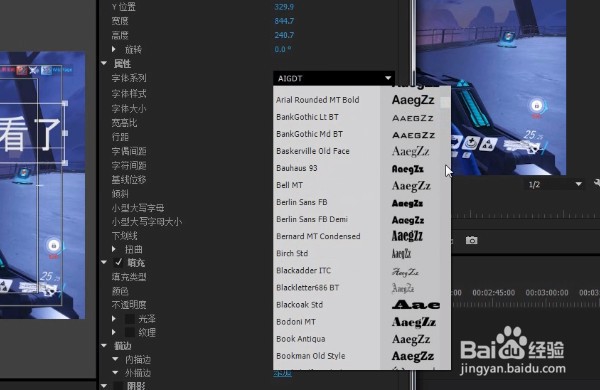Click the export frame camera icon
Image resolution: width=600 pixels, height=390 pixels.
click(471, 240)
